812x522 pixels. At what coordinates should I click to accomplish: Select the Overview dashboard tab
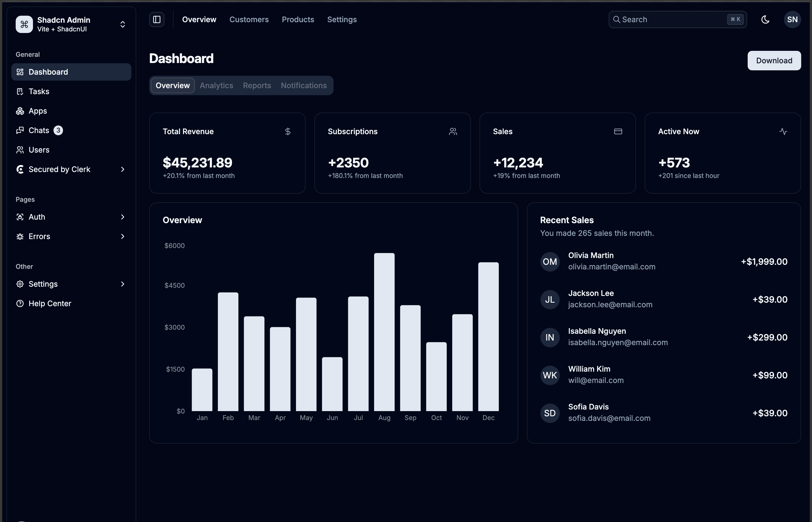tap(173, 85)
